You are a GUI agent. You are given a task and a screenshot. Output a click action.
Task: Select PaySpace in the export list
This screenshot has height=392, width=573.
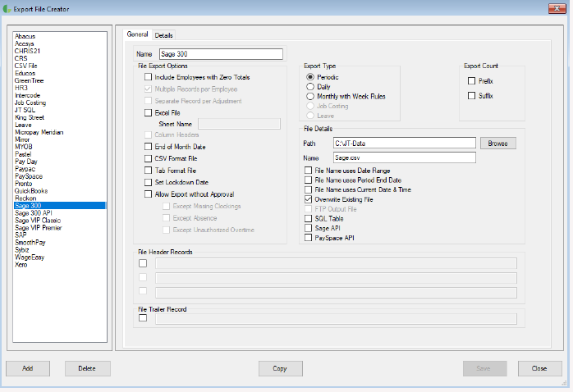(x=60, y=176)
